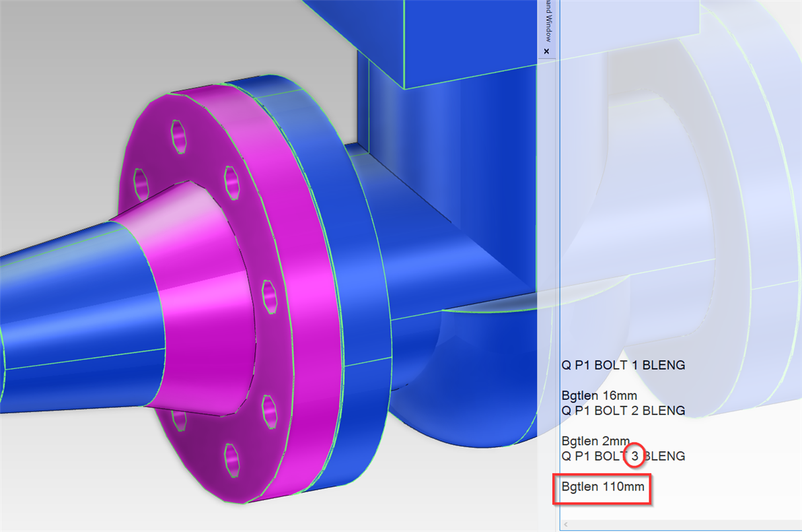This screenshot has height=532, width=802.
Task: Click the command window's horizontal scrollbar left arrow
Action: 564,525
